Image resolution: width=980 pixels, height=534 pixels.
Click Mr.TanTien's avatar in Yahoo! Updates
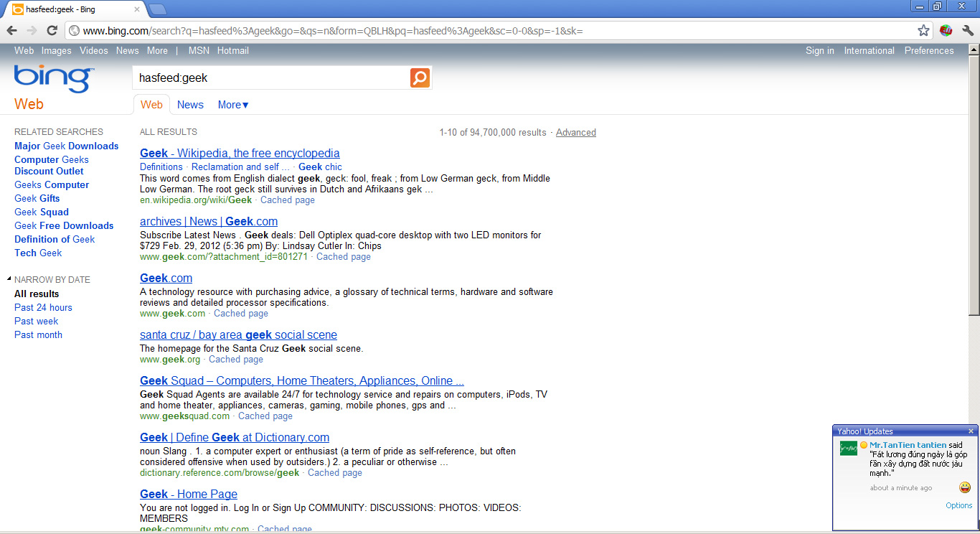[849, 449]
